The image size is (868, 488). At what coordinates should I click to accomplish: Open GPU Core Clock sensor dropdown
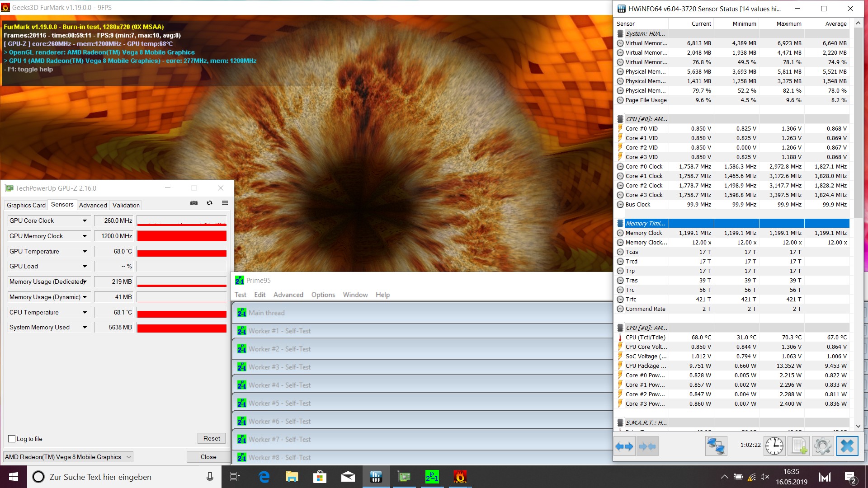tap(85, 221)
